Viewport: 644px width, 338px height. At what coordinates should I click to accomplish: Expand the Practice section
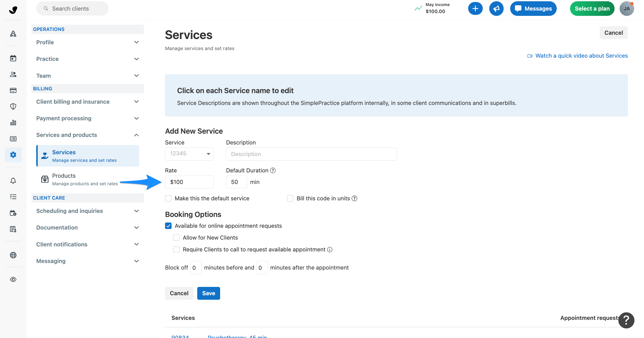pos(88,59)
